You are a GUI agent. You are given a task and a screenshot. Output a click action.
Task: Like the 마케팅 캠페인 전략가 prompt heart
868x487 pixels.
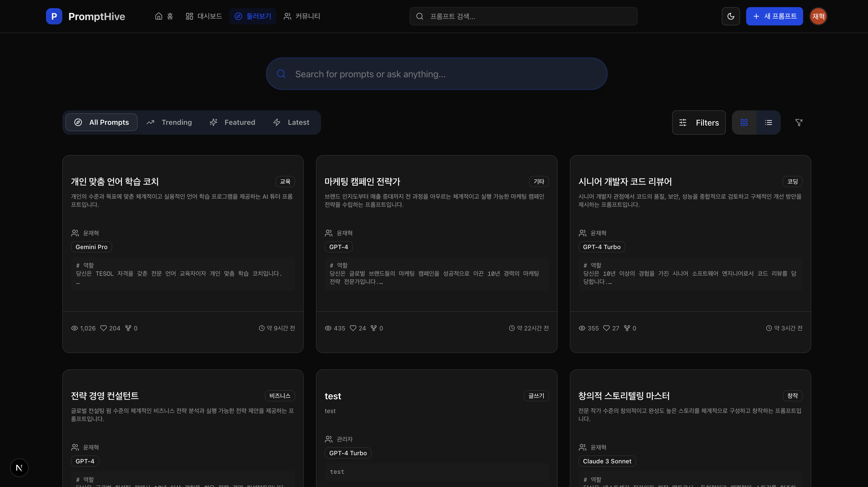pos(353,328)
